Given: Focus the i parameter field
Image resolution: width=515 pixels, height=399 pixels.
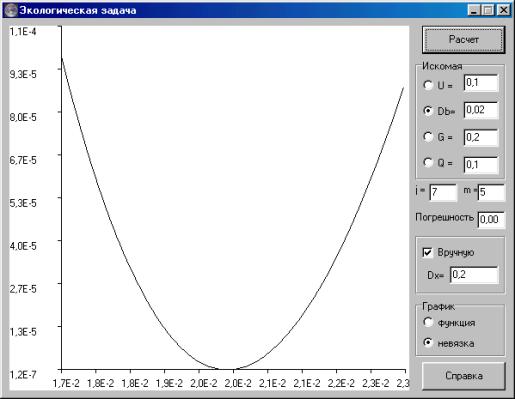Looking at the screenshot, I should [443, 192].
